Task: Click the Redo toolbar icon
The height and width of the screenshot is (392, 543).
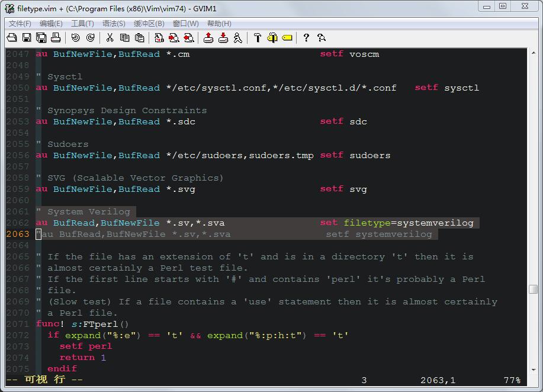Action: click(x=90, y=37)
